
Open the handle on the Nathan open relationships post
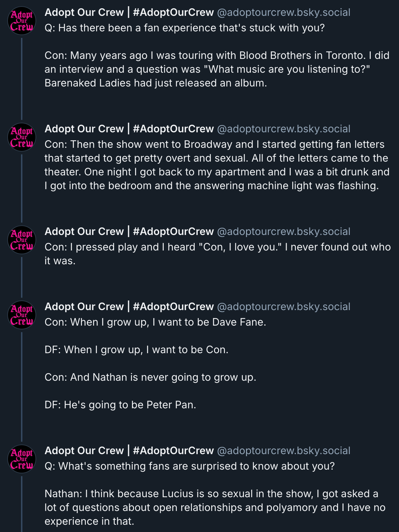point(284,451)
